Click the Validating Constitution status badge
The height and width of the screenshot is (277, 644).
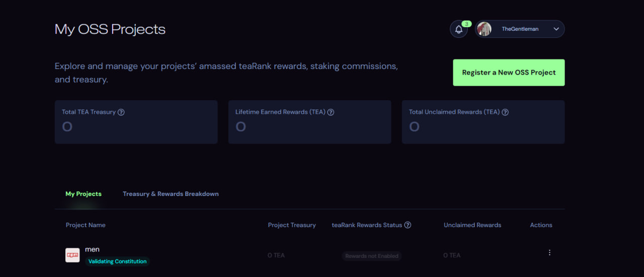[x=117, y=261]
